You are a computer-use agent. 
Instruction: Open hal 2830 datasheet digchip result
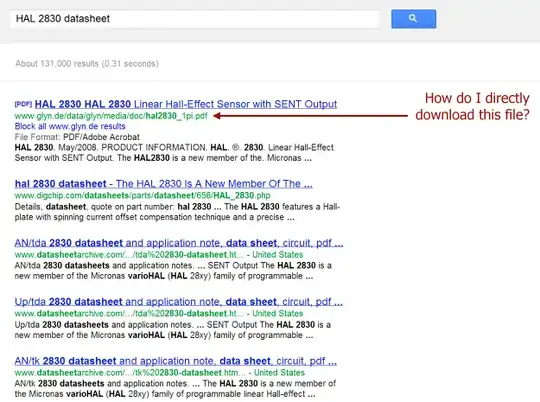pos(164,184)
